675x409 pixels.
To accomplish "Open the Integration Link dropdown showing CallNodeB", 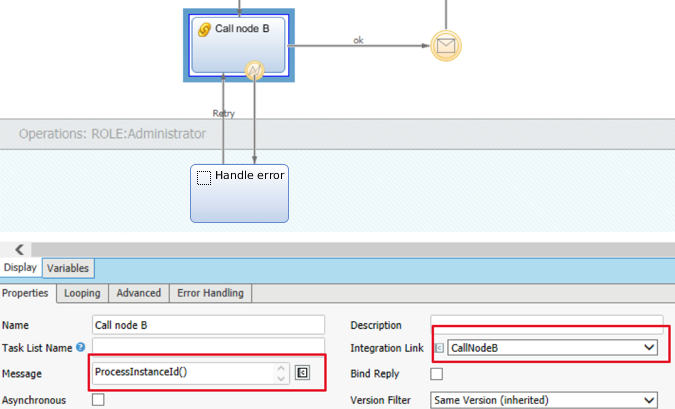I will pos(552,348).
